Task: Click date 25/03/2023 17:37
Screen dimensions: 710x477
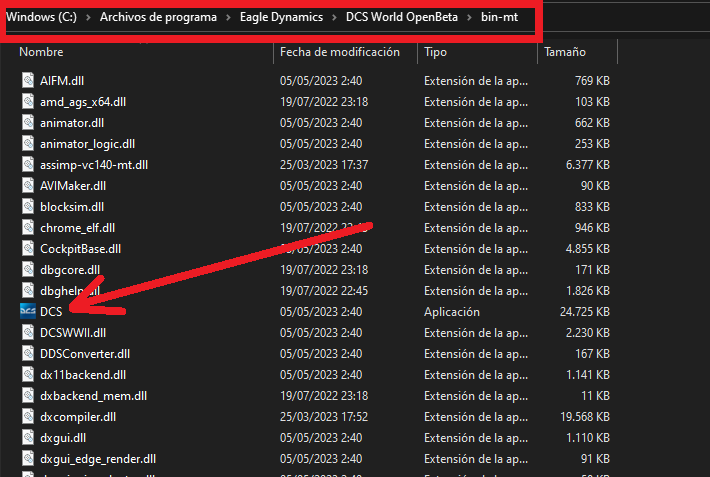Action: click(x=324, y=165)
